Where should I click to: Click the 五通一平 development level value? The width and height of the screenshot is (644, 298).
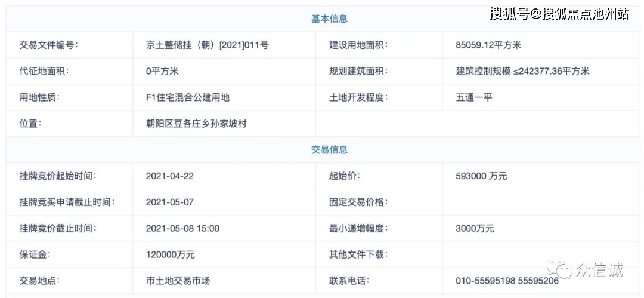(473, 97)
